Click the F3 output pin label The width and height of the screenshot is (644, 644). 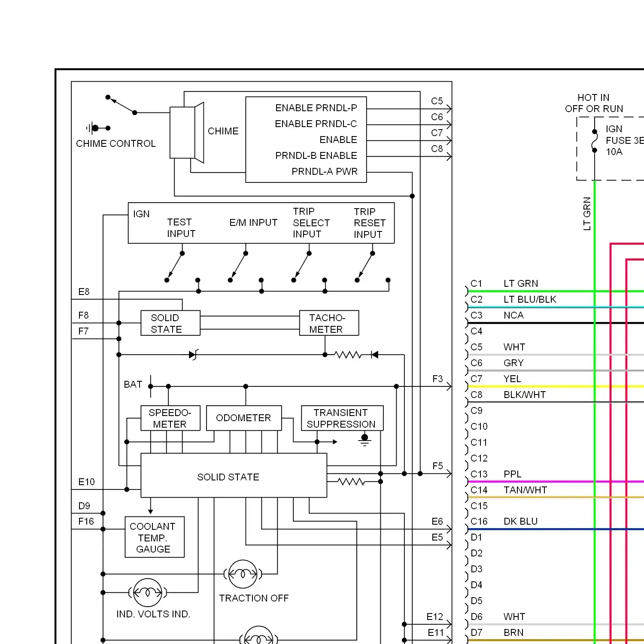pyautogui.click(x=437, y=379)
